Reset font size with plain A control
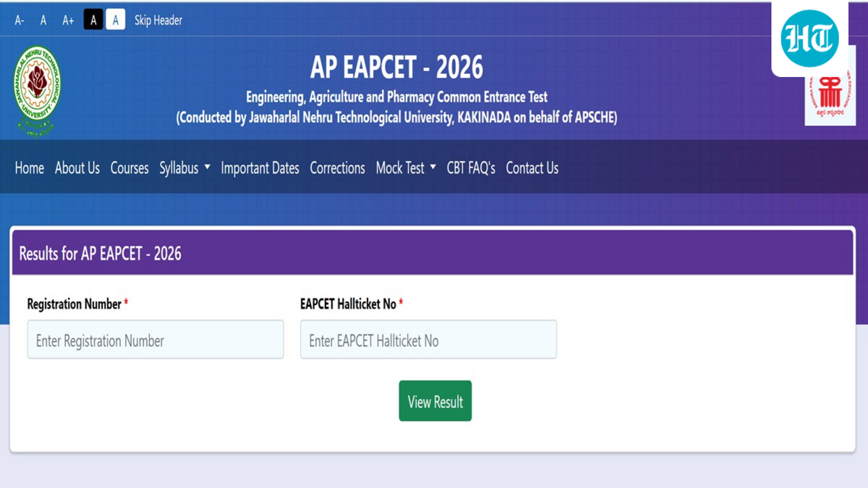 pos(43,21)
